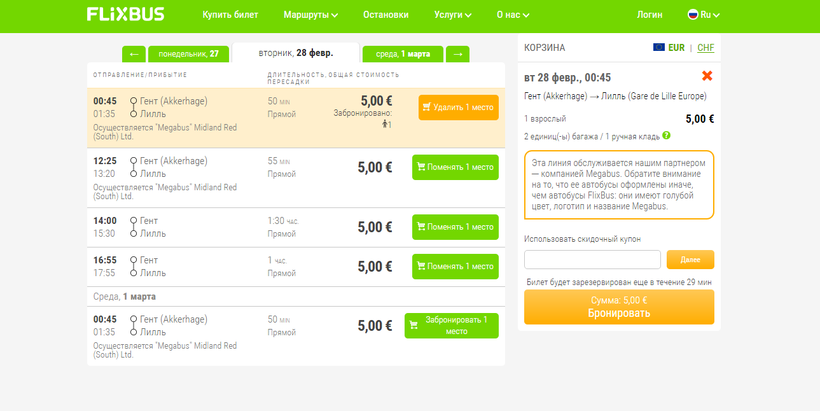Open the Купить билет menu item
Viewport: 820px width, 411px height.
coord(230,15)
